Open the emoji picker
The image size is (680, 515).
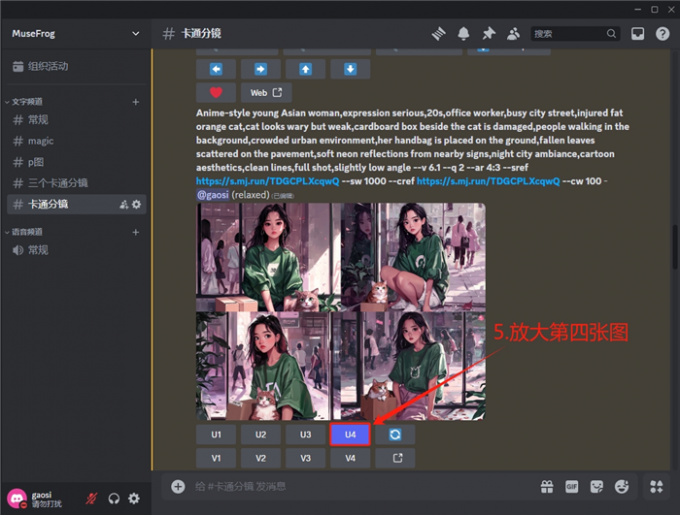621,486
